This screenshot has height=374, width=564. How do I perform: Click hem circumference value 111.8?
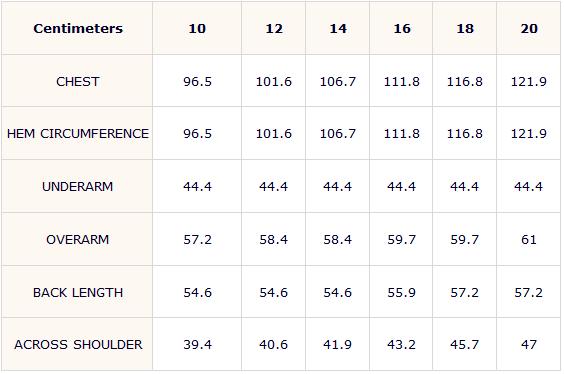tap(401, 134)
